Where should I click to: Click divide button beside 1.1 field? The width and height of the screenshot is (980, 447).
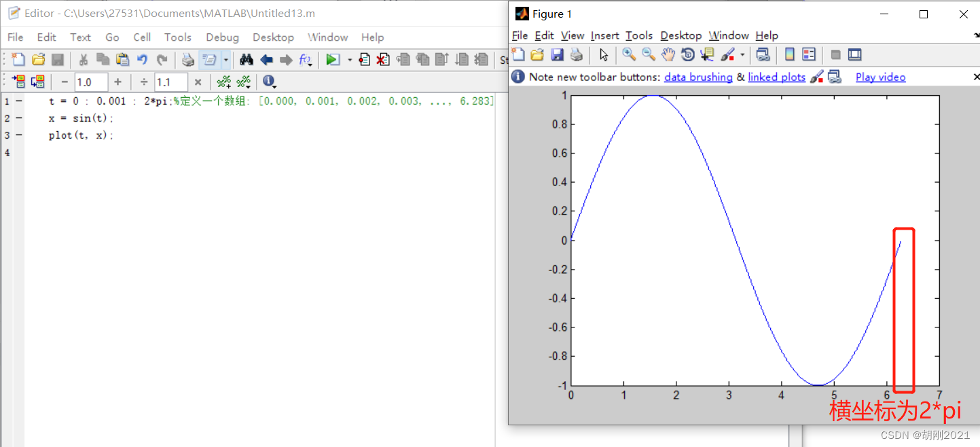[144, 82]
